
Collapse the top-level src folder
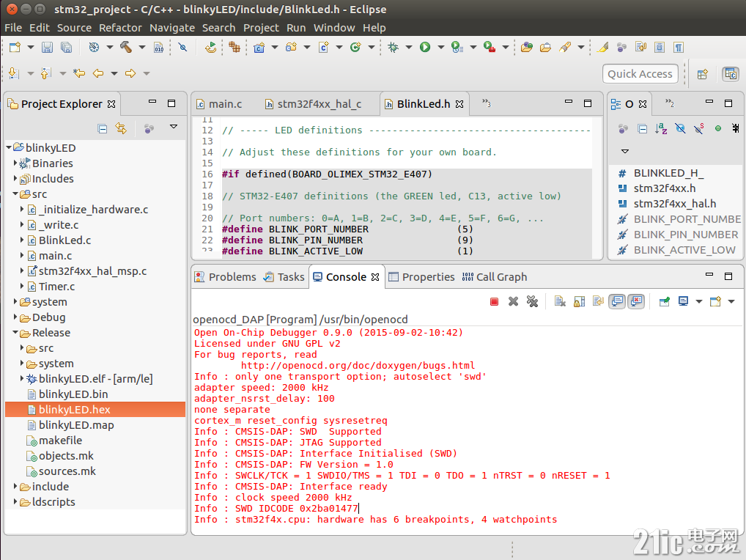[x=15, y=194]
